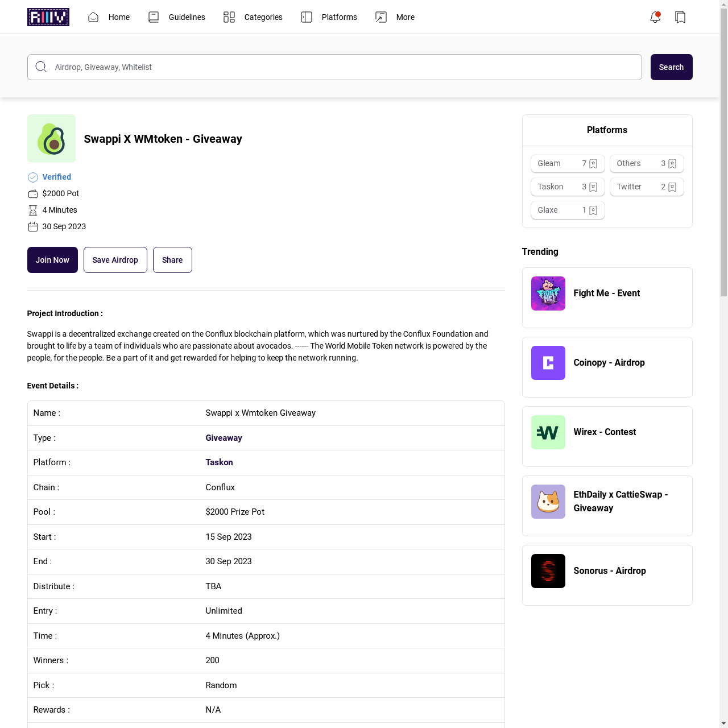Open the Coinopy airdrop logo

(548, 363)
